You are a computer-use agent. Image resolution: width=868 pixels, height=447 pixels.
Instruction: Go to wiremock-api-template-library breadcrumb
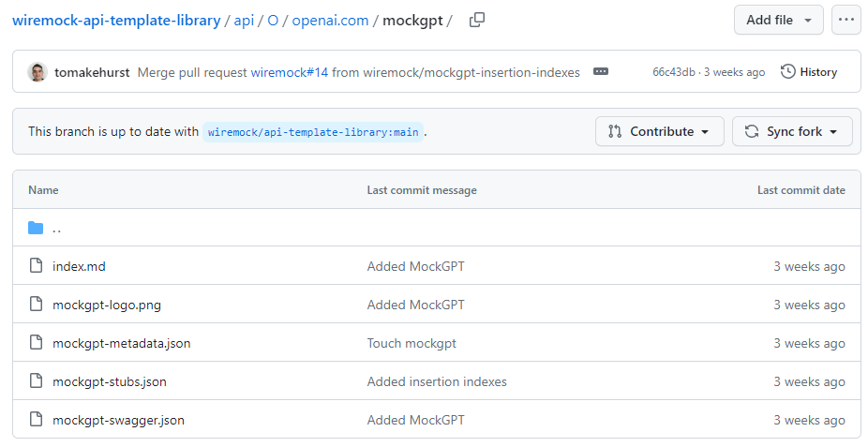pos(116,21)
